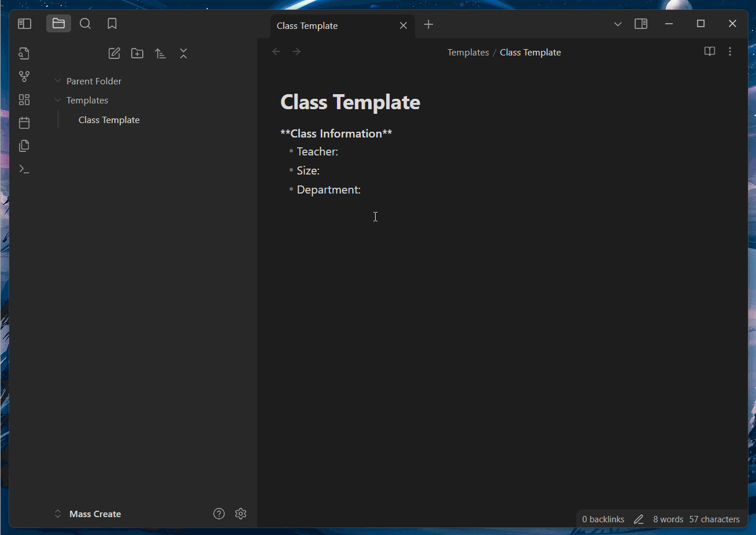Toggle editing mode pencil in status bar

point(639,519)
